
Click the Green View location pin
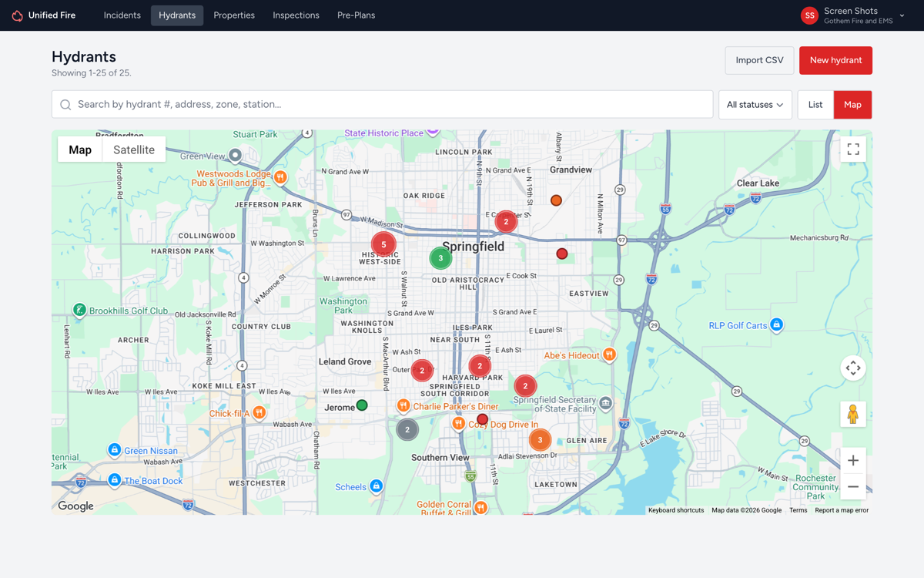pyautogui.click(x=235, y=156)
